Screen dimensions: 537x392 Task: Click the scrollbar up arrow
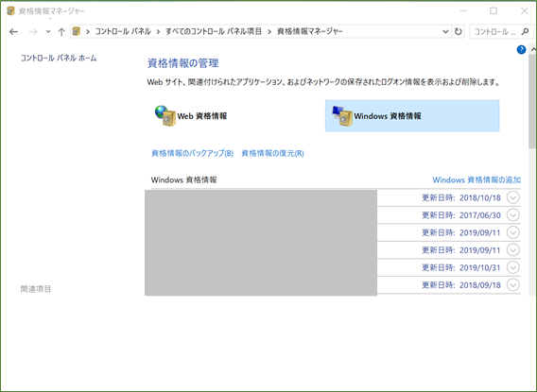(533, 50)
